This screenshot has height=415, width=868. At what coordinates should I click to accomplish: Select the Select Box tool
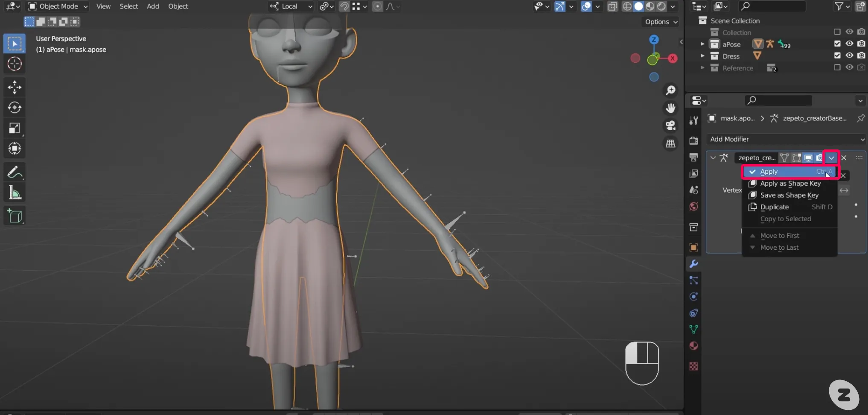click(15, 44)
